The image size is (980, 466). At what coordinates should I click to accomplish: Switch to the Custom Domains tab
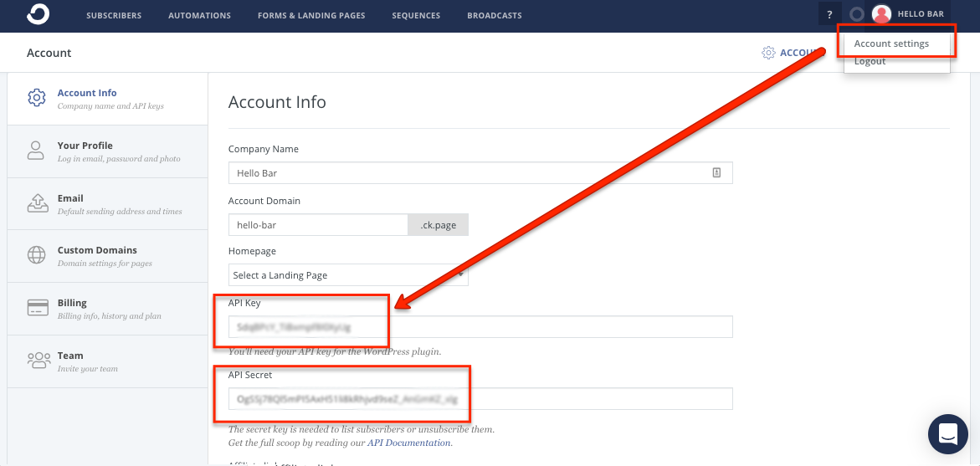(x=107, y=255)
